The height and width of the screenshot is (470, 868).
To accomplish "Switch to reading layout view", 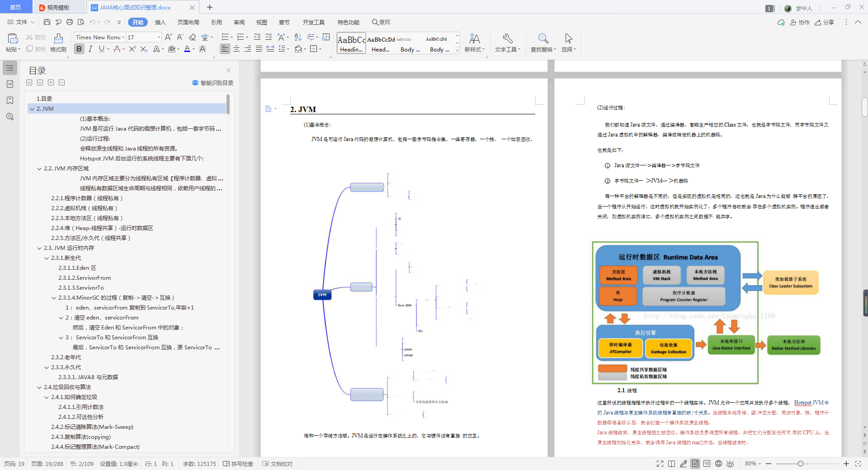I will point(672,464).
